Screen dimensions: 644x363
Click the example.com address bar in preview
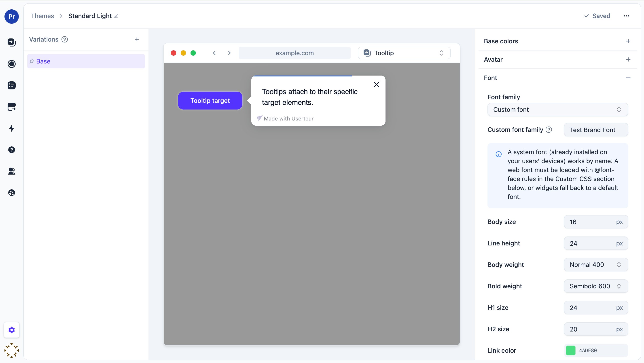click(x=294, y=53)
